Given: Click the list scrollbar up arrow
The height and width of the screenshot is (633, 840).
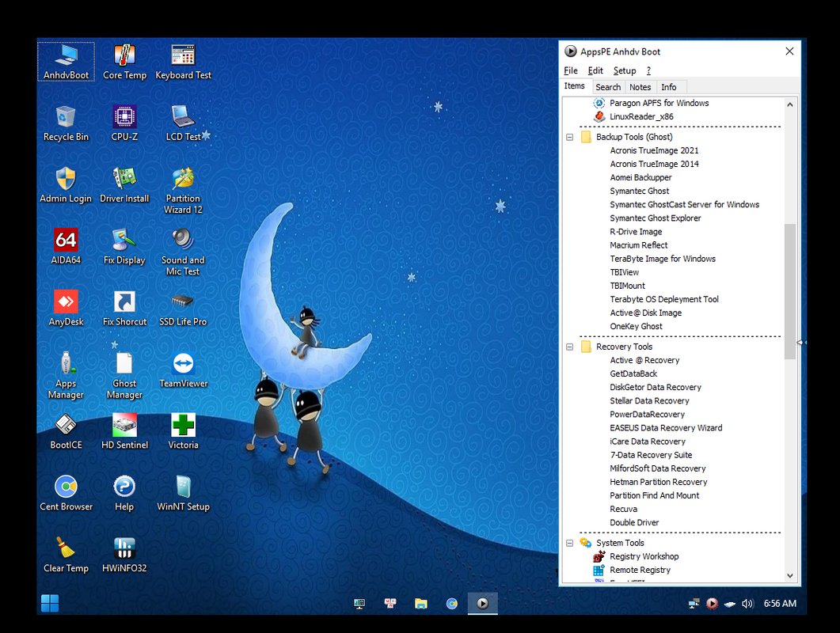Looking at the screenshot, I should point(789,105).
